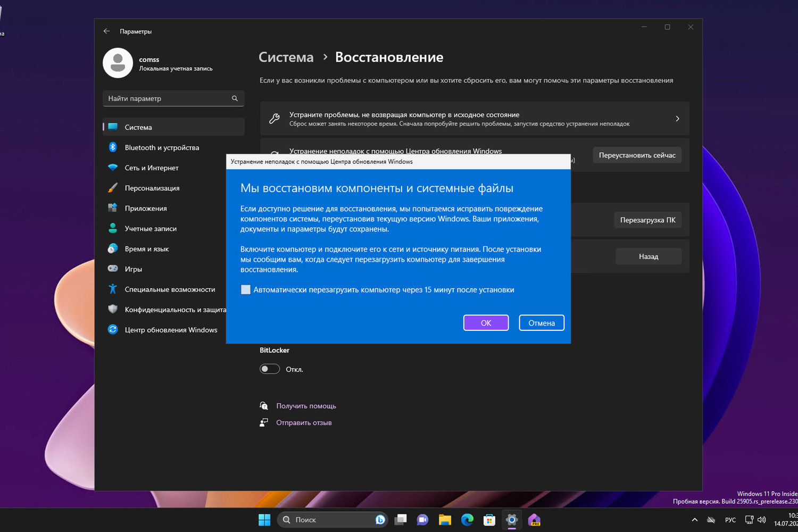Switch the РУС input language indicator

pos(730,520)
